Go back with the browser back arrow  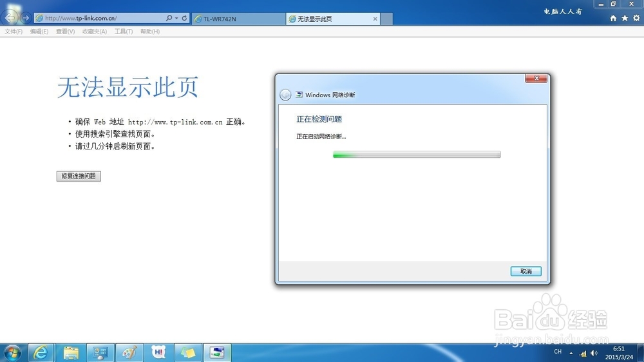(10, 17)
